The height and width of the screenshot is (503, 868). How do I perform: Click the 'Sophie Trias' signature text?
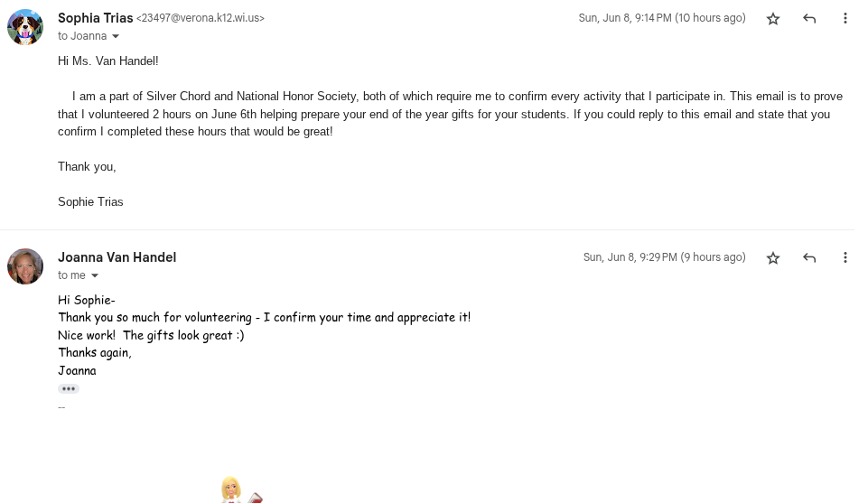(x=90, y=201)
